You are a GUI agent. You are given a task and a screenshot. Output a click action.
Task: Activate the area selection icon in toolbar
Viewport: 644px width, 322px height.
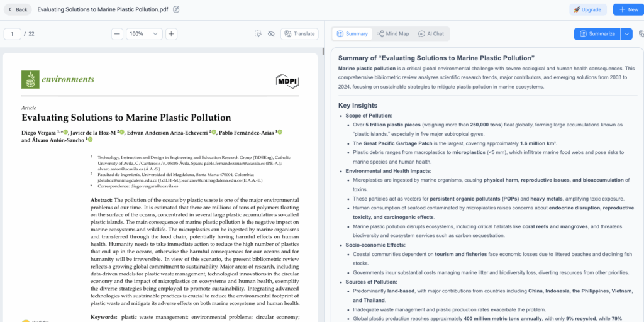click(x=258, y=34)
